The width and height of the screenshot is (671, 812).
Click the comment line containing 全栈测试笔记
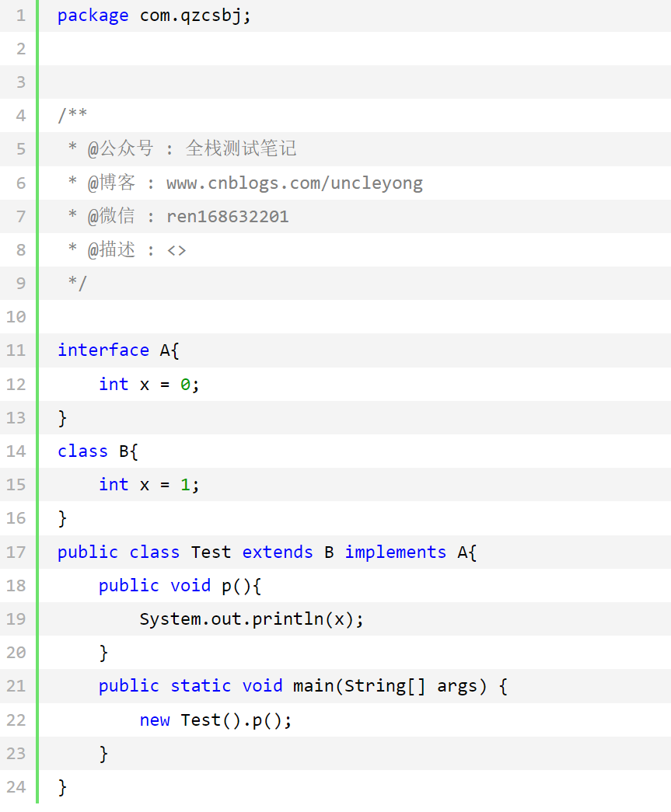tap(182, 148)
